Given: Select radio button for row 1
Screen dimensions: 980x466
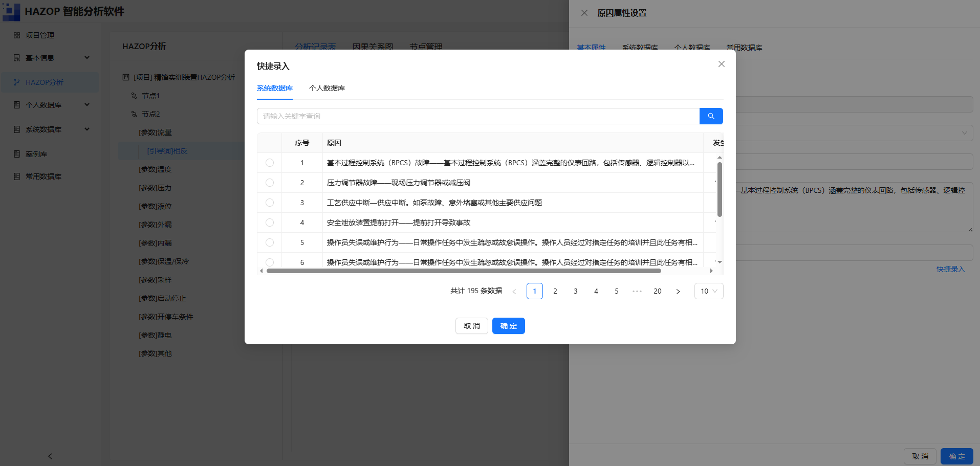Looking at the screenshot, I should (x=270, y=163).
